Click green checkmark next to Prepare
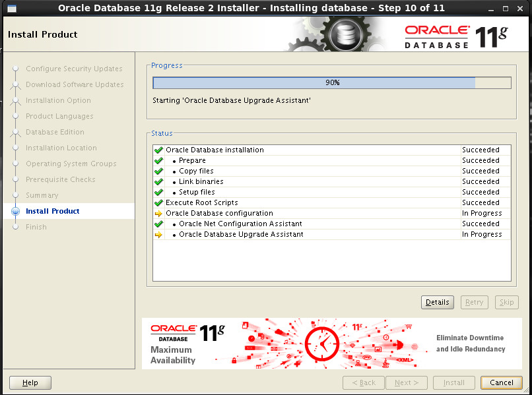The image size is (532, 395). click(x=158, y=160)
